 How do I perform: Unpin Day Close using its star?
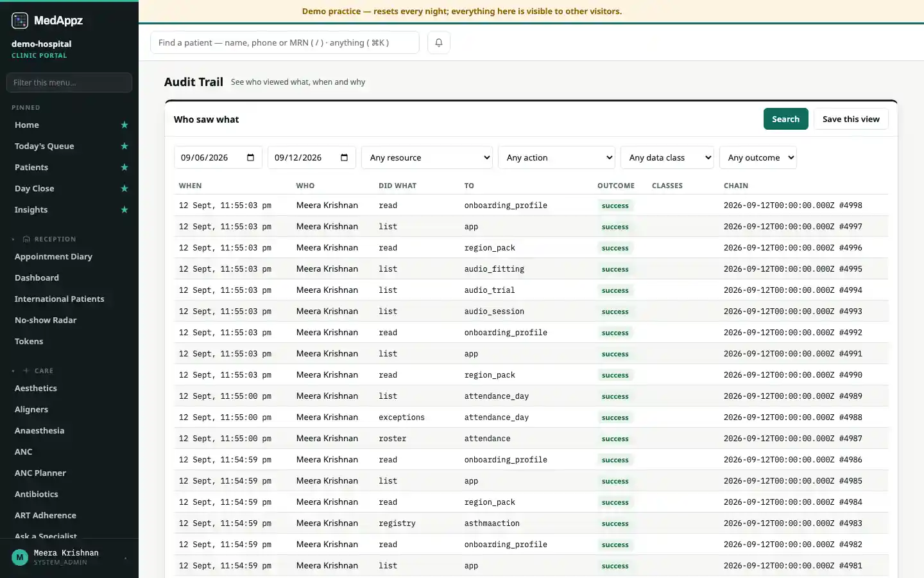coord(124,189)
